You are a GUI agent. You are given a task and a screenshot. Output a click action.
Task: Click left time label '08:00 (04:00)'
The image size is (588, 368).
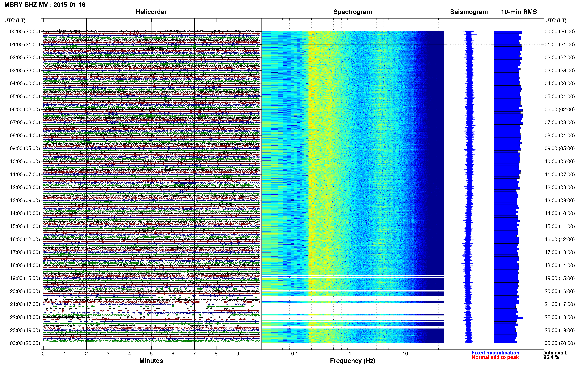pos(25,135)
